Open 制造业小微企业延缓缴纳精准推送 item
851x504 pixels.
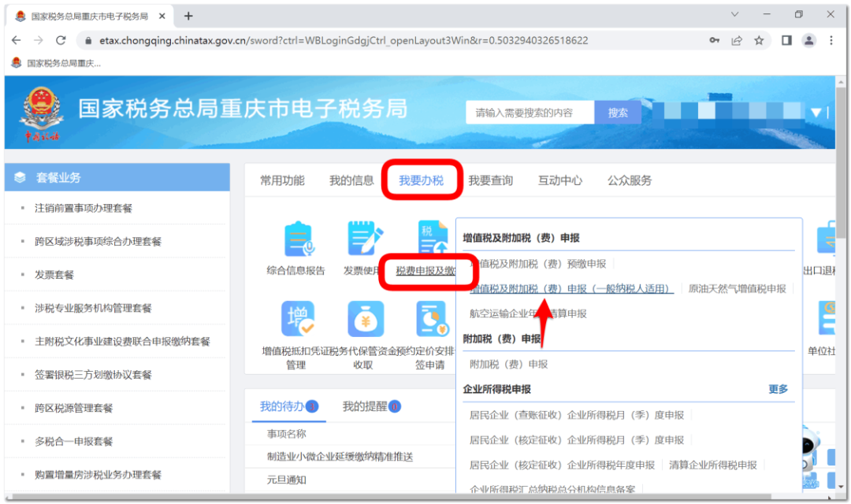[340, 457]
